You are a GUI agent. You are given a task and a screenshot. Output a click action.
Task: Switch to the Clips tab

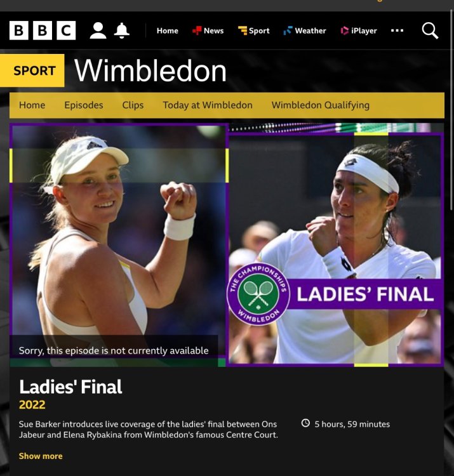point(133,105)
